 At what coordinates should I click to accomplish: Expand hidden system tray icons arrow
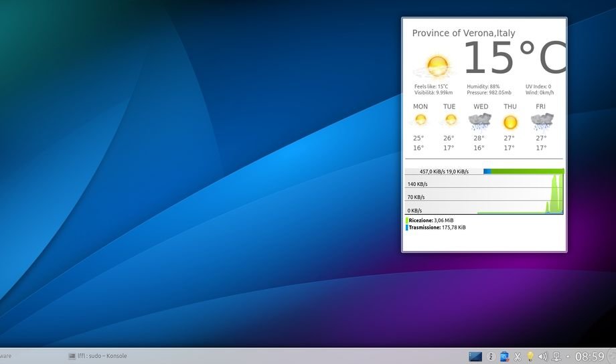568,357
